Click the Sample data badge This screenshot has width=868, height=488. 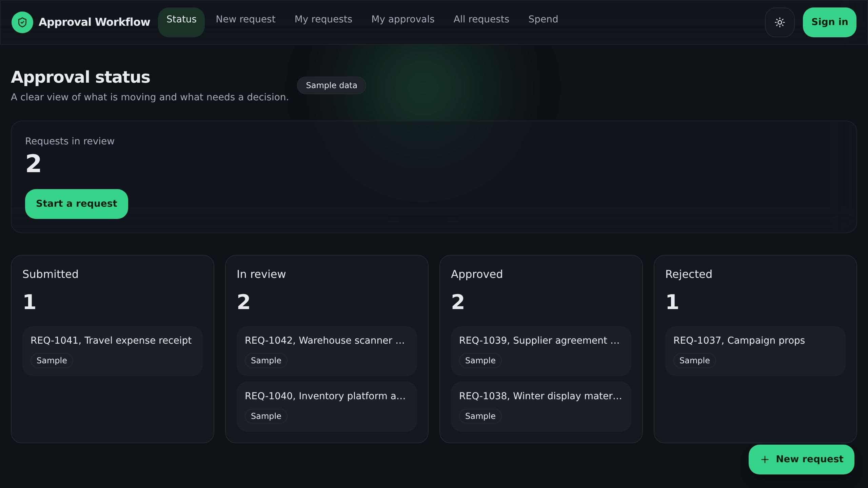[331, 85]
